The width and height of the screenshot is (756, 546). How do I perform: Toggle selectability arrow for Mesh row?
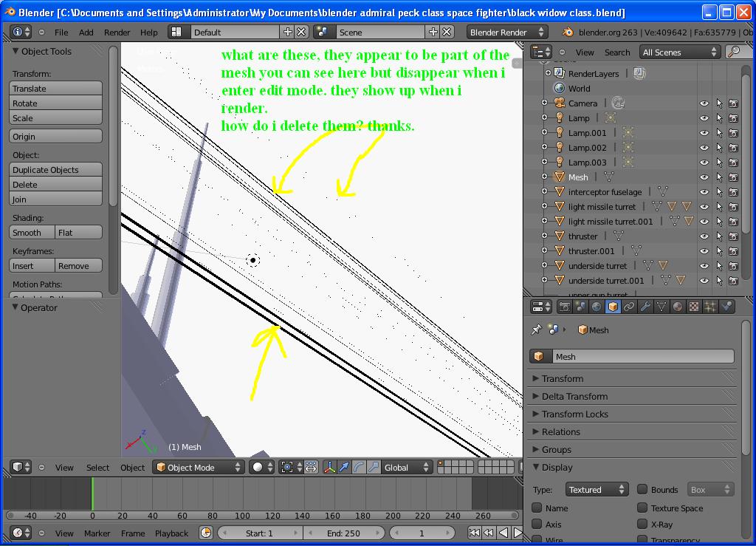(719, 177)
